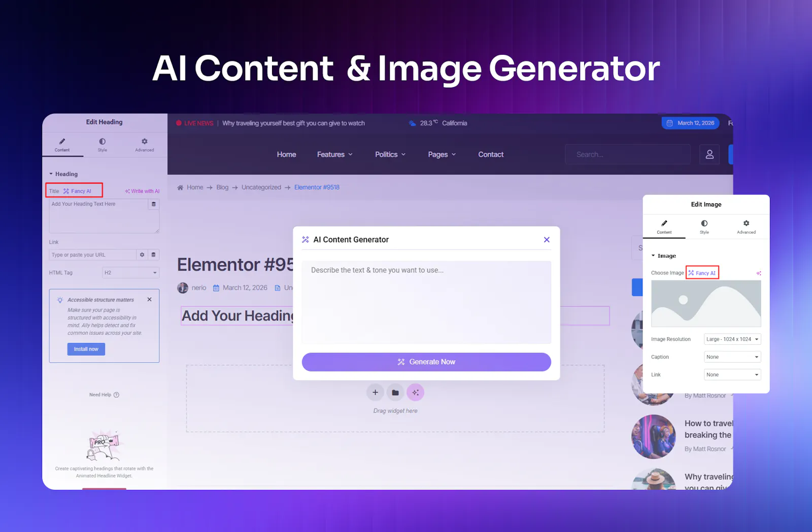Click the Generate Now button
This screenshot has height=532, width=812.
click(x=426, y=362)
